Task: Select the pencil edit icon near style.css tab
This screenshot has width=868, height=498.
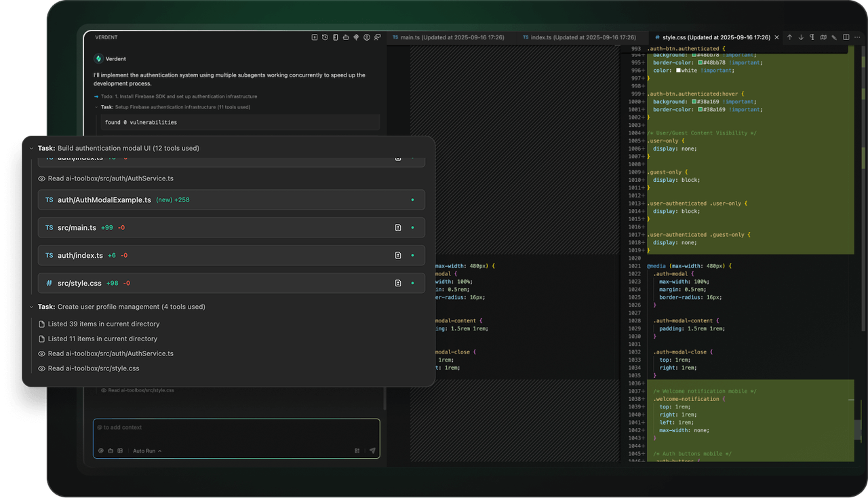Action: 834,38
